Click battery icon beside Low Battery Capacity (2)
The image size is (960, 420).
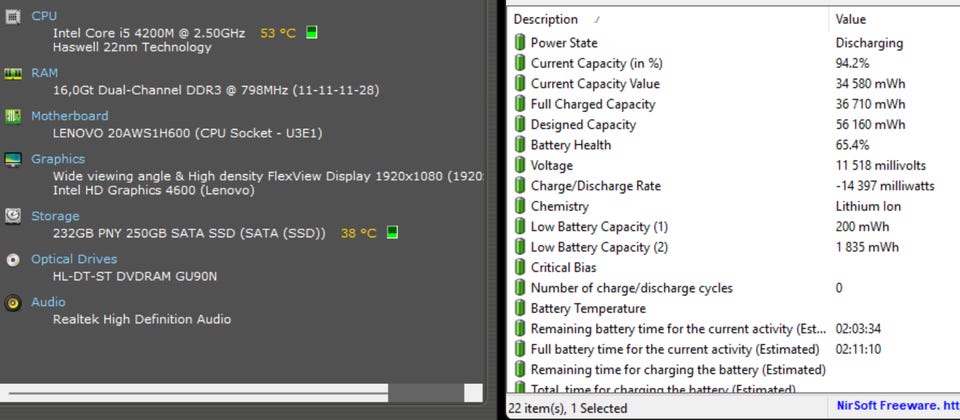coord(520,247)
